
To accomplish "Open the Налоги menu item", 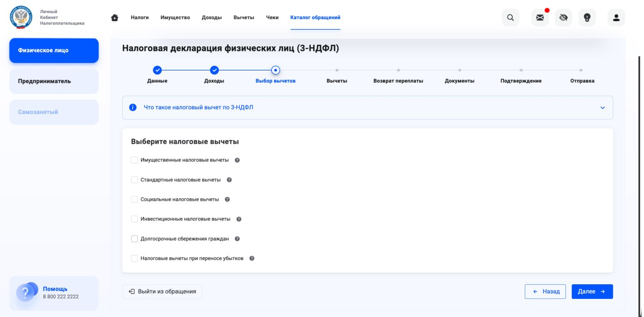I will pyautogui.click(x=139, y=18).
